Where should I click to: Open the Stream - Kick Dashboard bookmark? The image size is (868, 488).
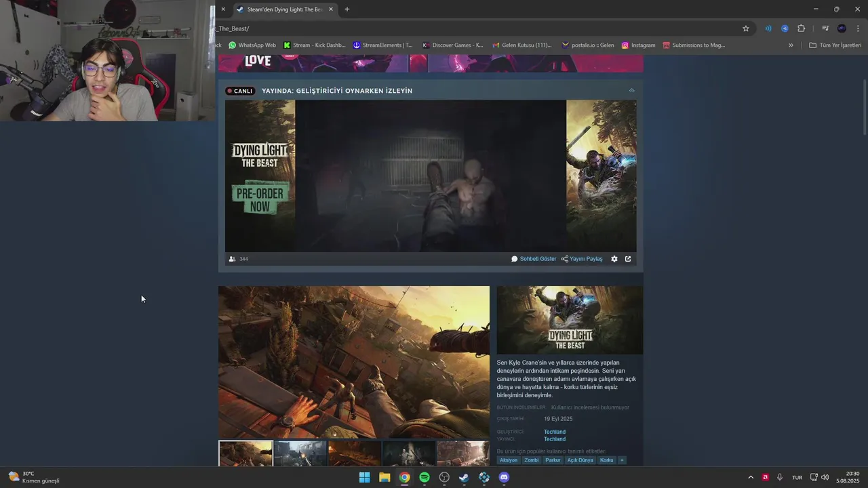(x=315, y=45)
